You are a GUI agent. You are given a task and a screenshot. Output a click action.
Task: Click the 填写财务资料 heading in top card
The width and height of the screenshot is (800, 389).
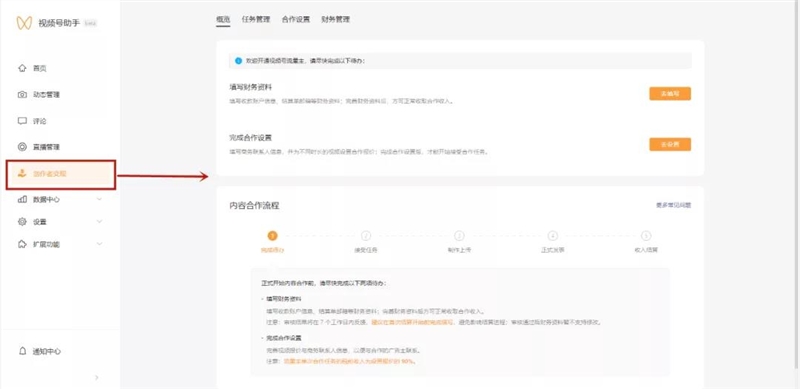(x=251, y=87)
